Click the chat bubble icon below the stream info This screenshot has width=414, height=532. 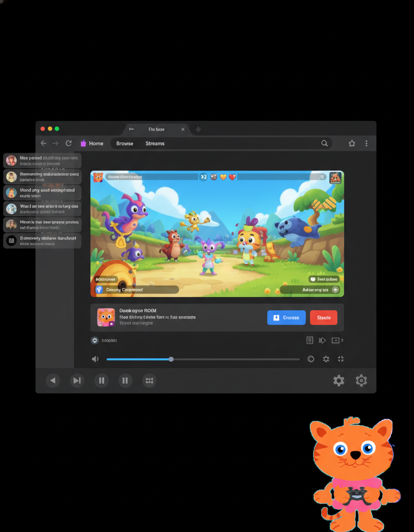click(x=95, y=340)
